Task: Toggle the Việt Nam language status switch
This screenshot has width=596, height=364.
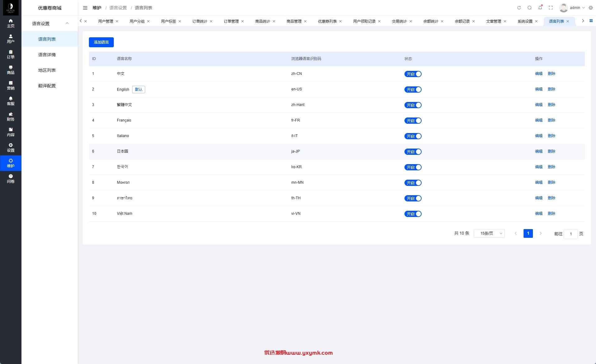Action: (413, 214)
